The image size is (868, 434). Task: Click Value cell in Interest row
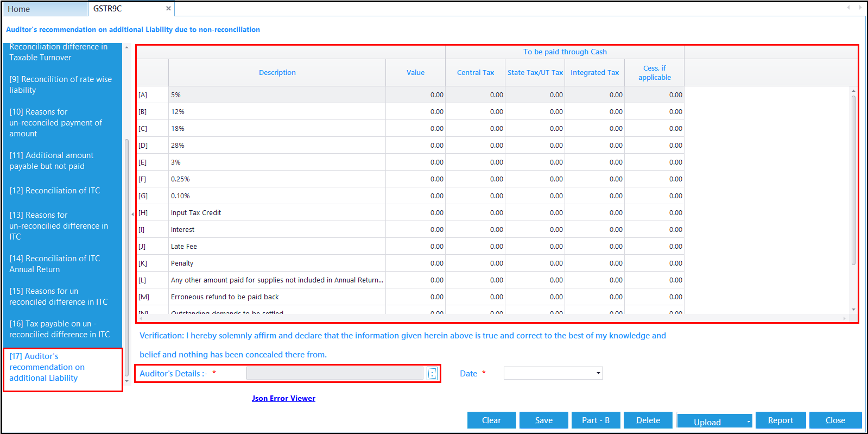[x=416, y=230]
